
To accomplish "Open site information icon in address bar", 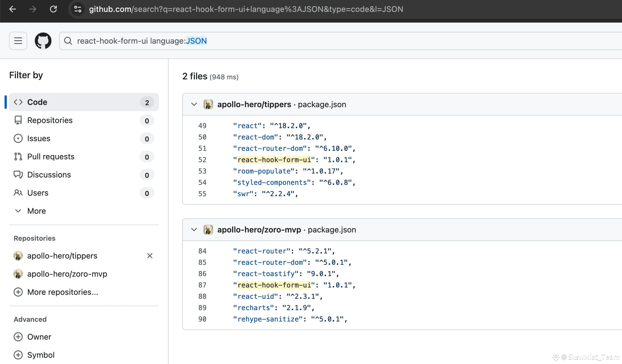I will pos(78,9).
